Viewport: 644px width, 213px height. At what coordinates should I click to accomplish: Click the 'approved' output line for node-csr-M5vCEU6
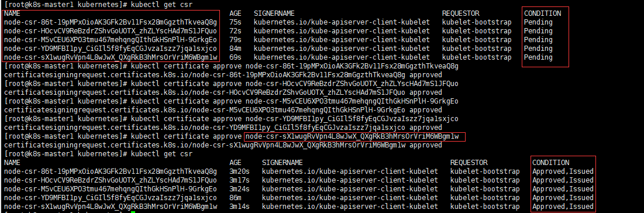[223, 110]
